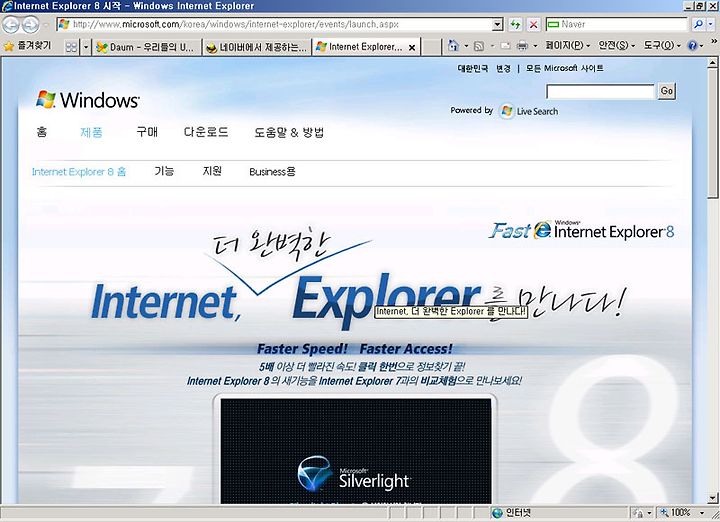Expand command bar overflow chevron

pyautogui.click(x=714, y=41)
